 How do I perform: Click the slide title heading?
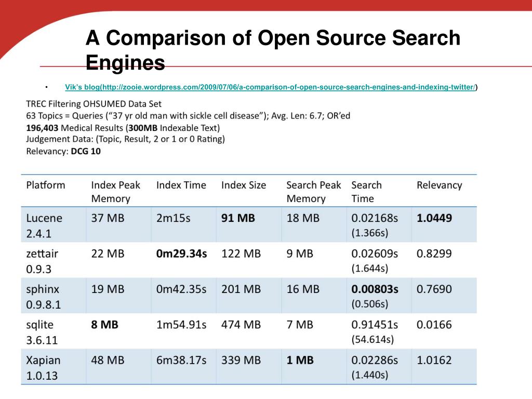pos(273,50)
